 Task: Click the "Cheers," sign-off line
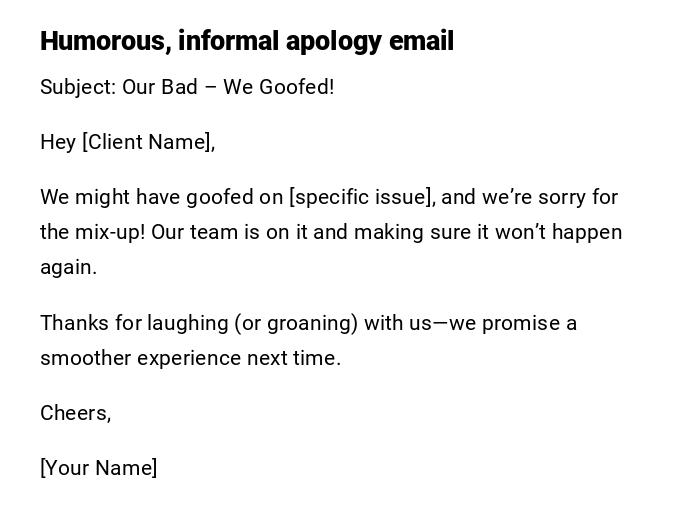(75, 413)
